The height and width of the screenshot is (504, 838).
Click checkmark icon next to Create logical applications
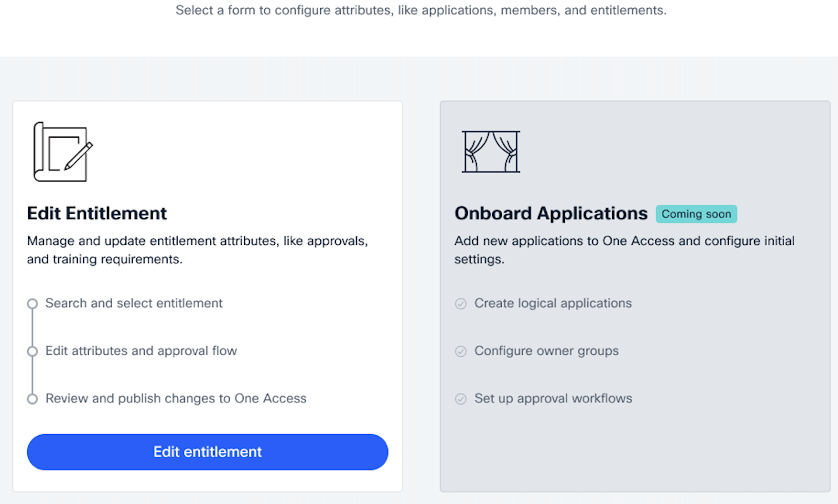pyautogui.click(x=461, y=304)
